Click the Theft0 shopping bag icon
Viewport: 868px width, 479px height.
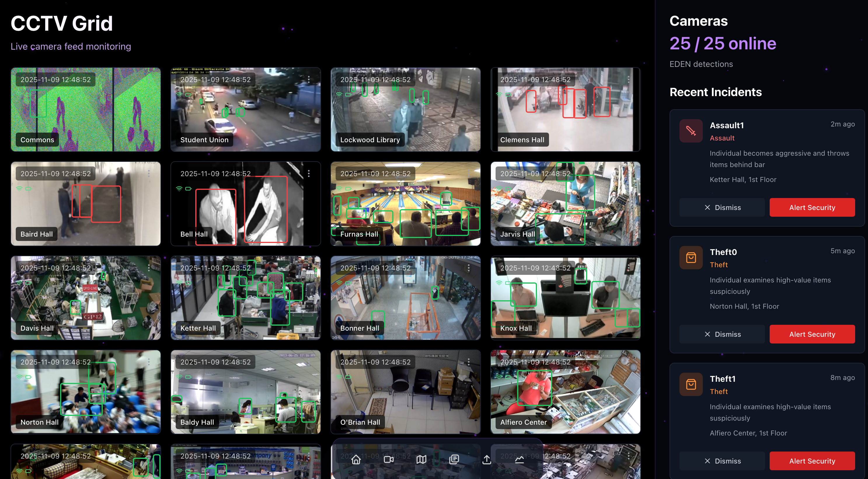point(691,258)
